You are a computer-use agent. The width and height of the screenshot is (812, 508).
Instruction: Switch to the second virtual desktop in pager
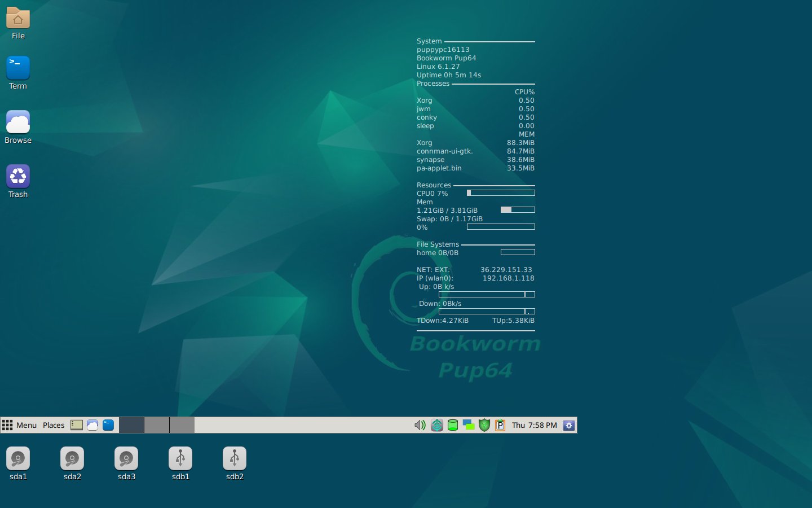pyautogui.click(x=157, y=425)
